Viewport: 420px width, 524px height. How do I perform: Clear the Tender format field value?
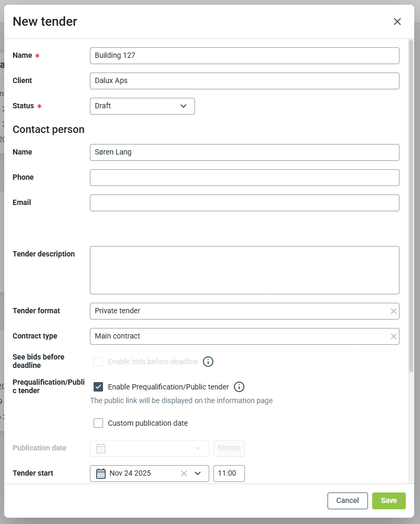tap(393, 311)
